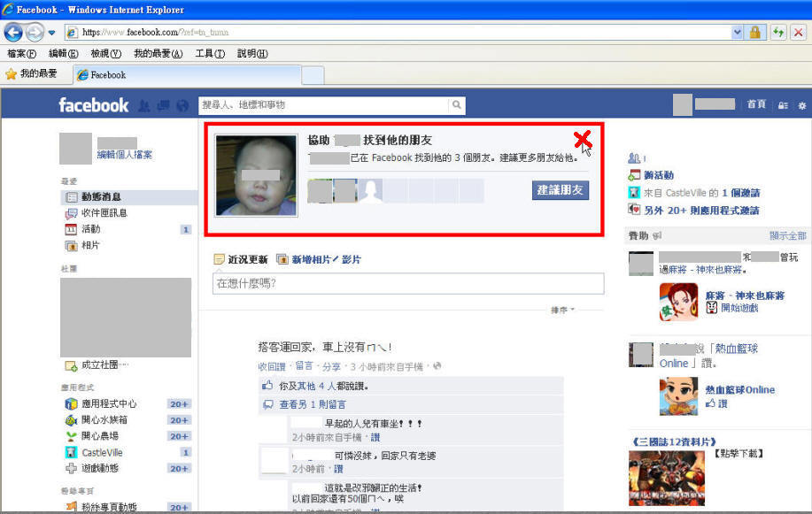The width and height of the screenshot is (812, 514).
Task: Click 分享 under the post
Action: tap(331, 366)
